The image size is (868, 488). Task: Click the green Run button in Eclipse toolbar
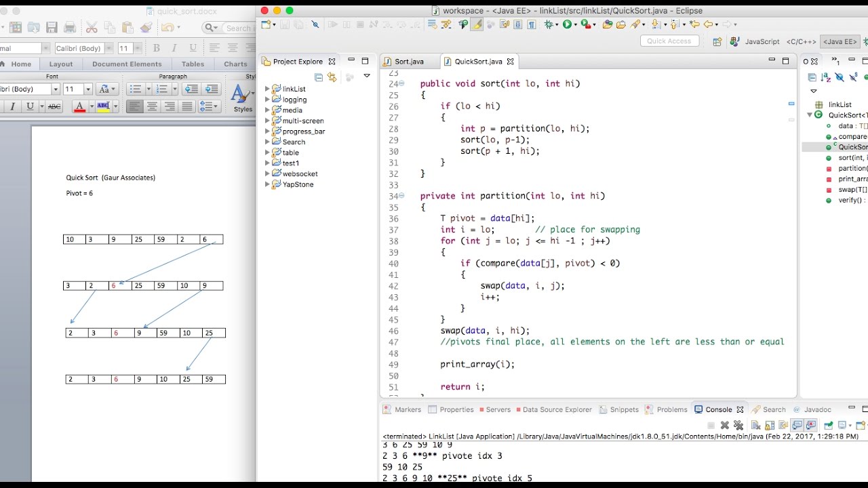coord(567,24)
